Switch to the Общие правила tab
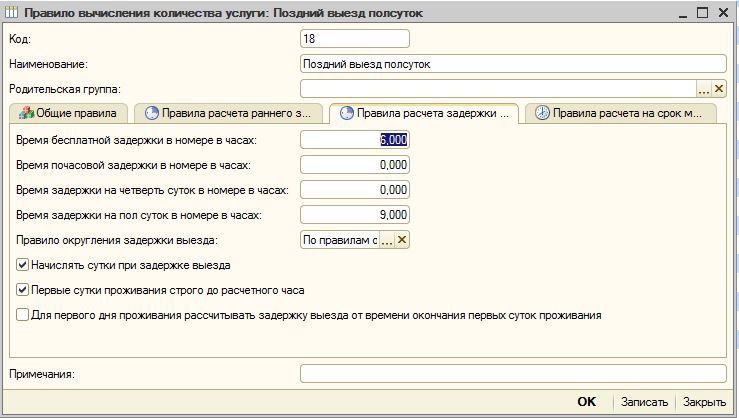This screenshot has width=739, height=418. [69, 113]
